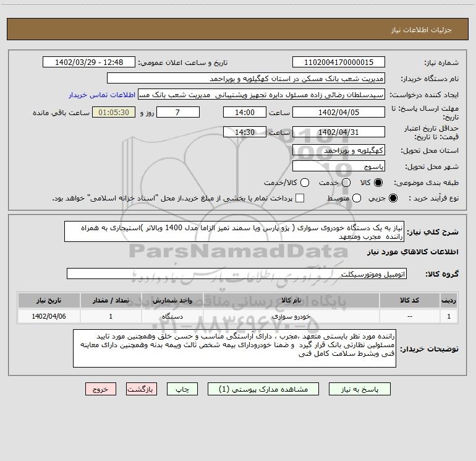Viewport: 476px width, 461px height.
Task: Click the نام دستگاه خریدار field
Action: (x=246, y=79)
